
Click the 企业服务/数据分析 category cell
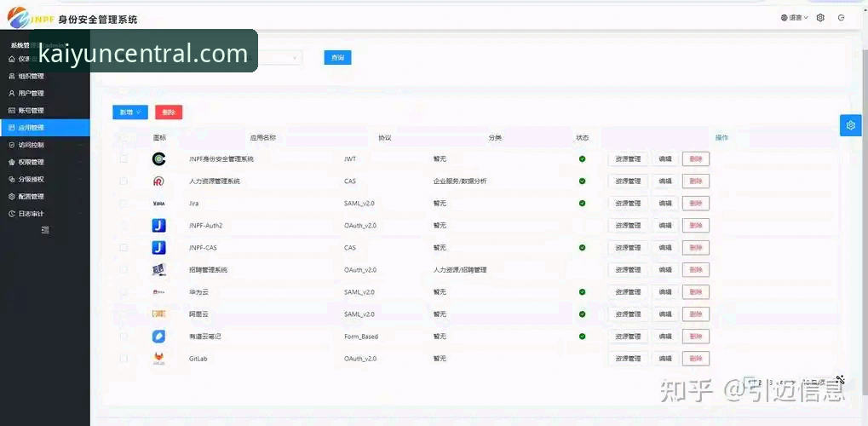coord(460,181)
